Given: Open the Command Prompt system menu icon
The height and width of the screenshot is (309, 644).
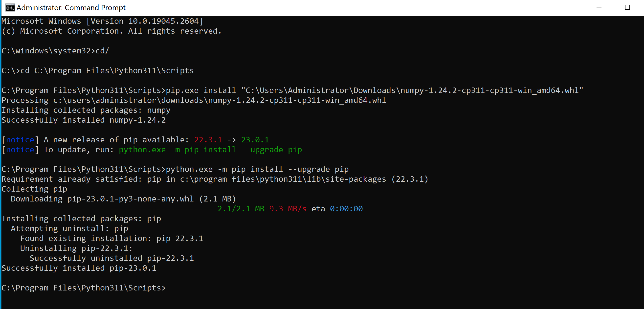Looking at the screenshot, I should 10,8.
